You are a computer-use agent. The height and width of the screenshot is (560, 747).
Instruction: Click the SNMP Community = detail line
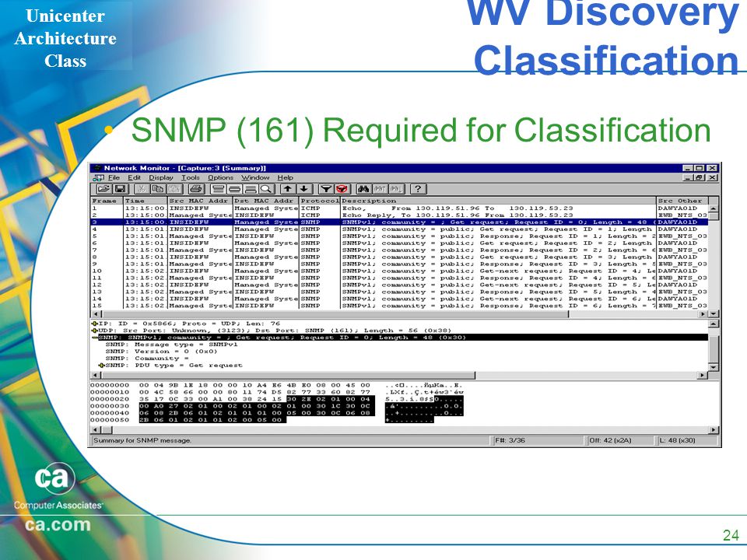(147, 358)
